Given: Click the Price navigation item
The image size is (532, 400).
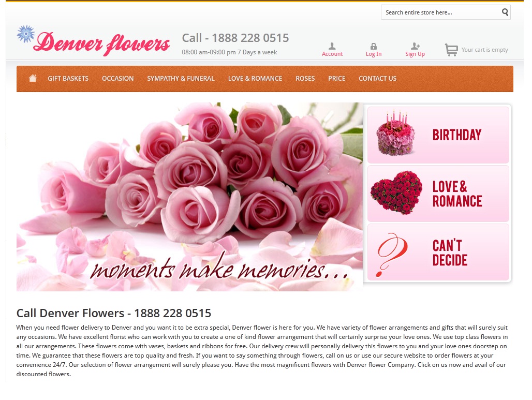Looking at the screenshot, I should point(336,79).
